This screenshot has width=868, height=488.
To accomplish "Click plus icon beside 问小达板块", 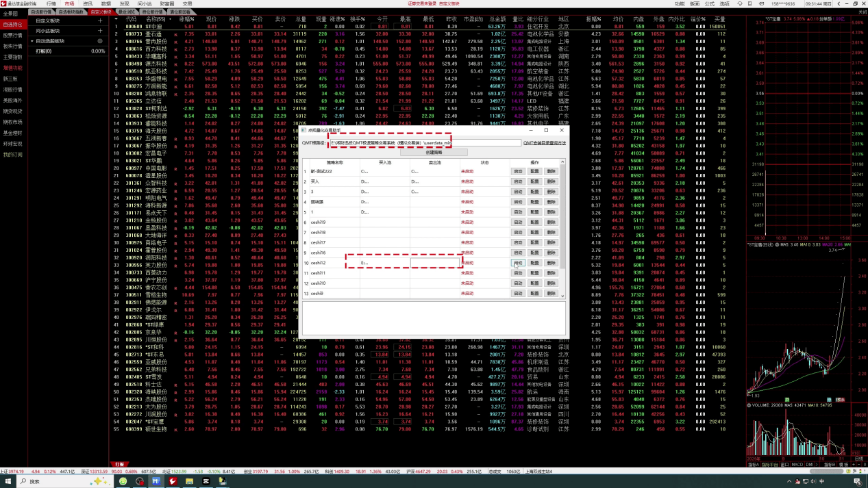I will pyautogui.click(x=100, y=31).
